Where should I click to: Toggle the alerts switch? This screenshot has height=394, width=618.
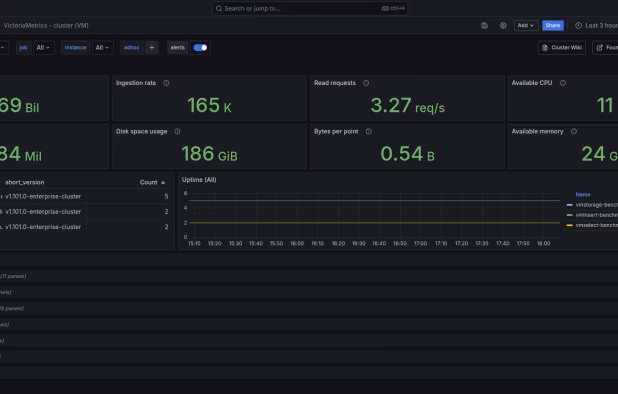(200, 48)
